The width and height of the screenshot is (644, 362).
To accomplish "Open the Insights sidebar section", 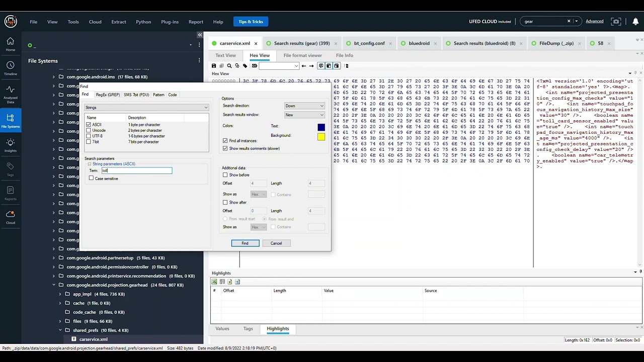I will pos(10,145).
